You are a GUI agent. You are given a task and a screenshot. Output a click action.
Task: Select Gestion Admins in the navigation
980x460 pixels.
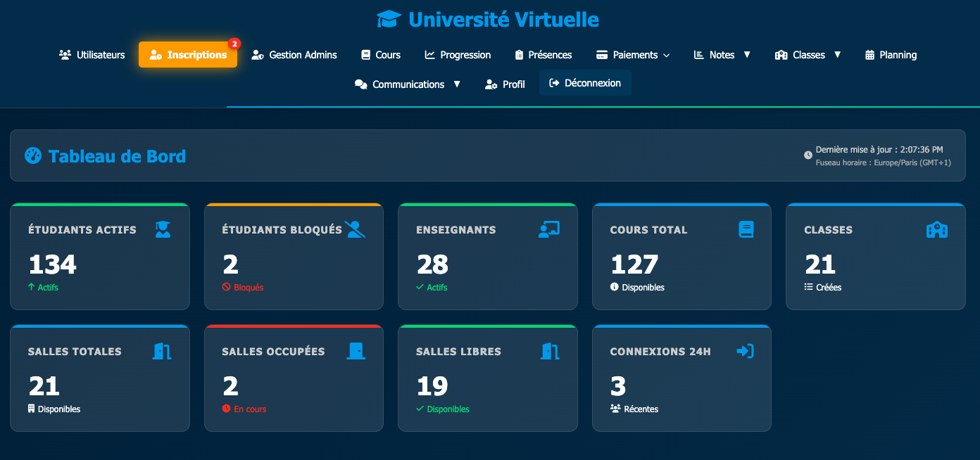point(294,55)
